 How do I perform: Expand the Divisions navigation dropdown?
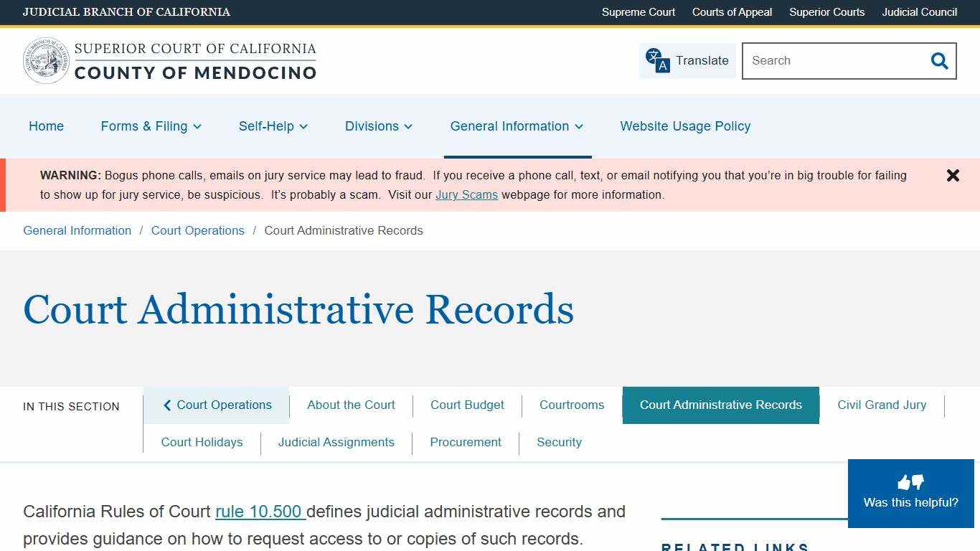pos(379,126)
